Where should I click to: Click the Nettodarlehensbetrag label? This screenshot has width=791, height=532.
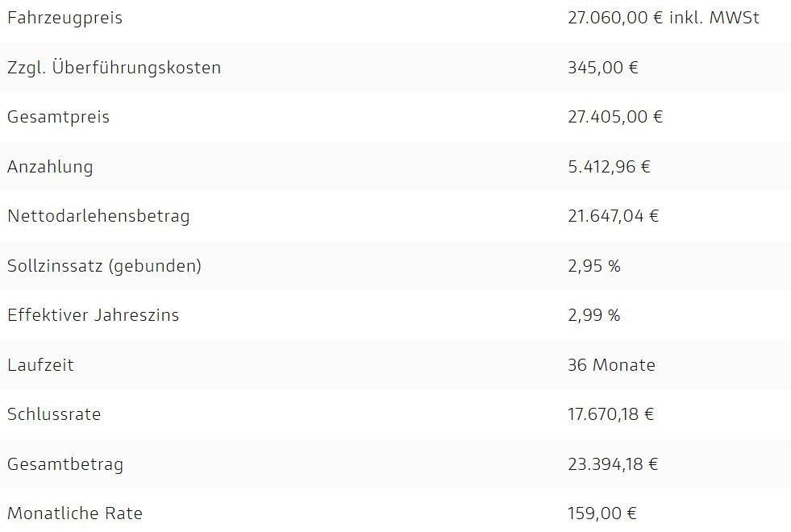(x=98, y=216)
